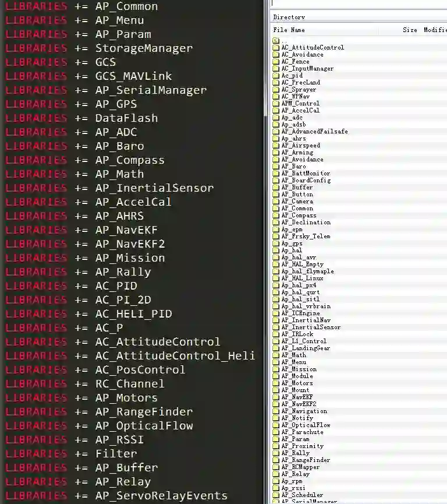This screenshot has height=504, width=447.
Task: Open the AC_AttitudeControl folder icon
Action: point(276,48)
